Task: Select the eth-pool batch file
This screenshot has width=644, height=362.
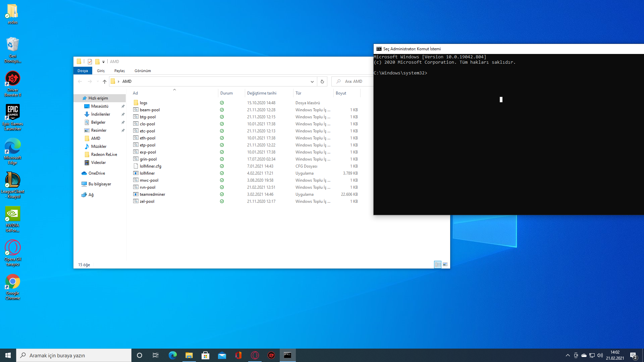Action: (147, 138)
